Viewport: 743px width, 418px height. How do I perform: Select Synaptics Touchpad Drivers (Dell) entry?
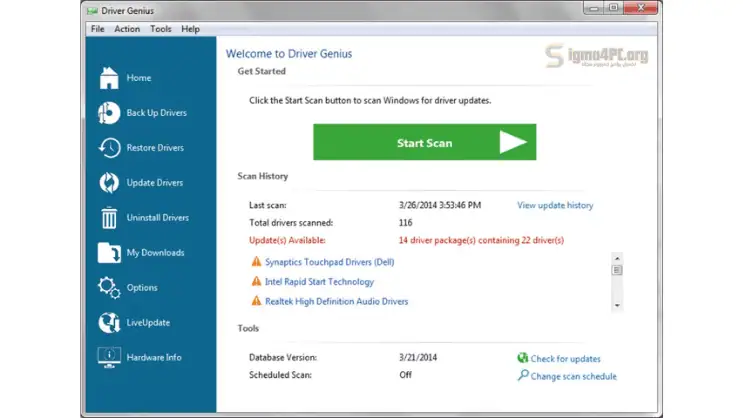point(329,262)
